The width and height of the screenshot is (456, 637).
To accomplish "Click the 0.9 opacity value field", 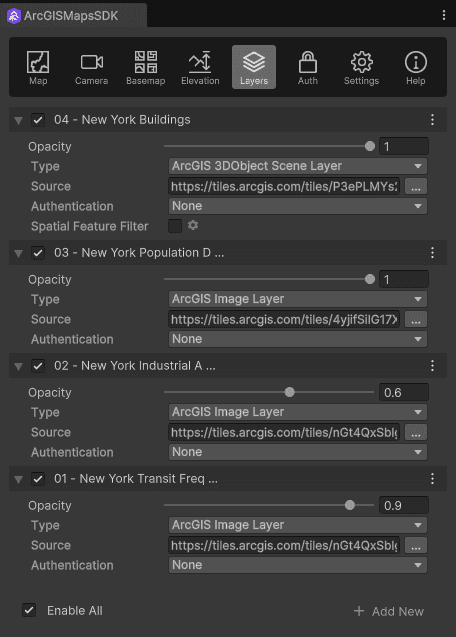I will click(x=404, y=505).
